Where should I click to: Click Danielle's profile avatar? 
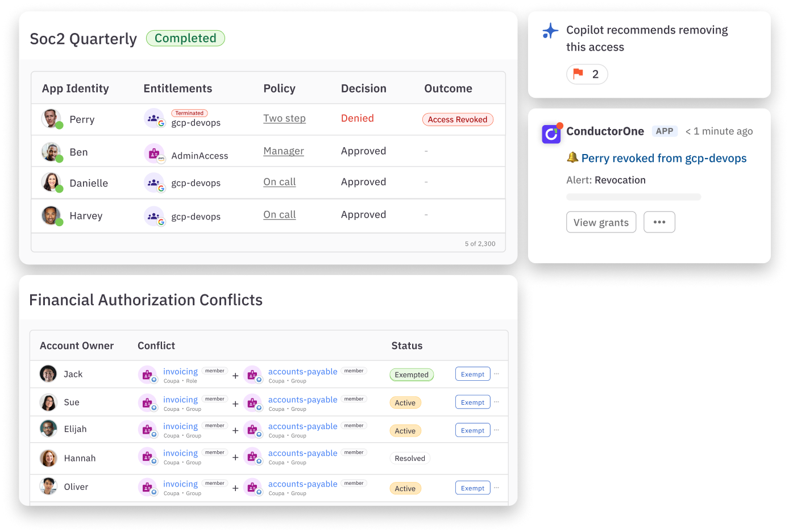[x=51, y=182]
